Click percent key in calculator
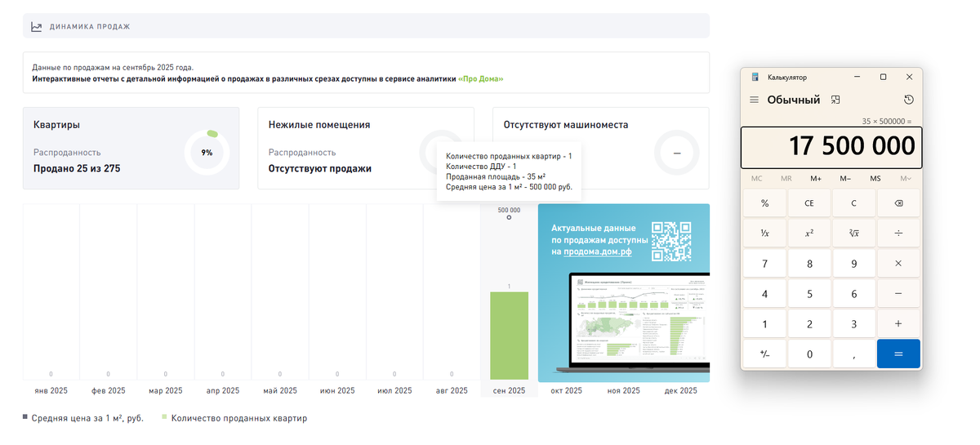 click(x=764, y=203)
